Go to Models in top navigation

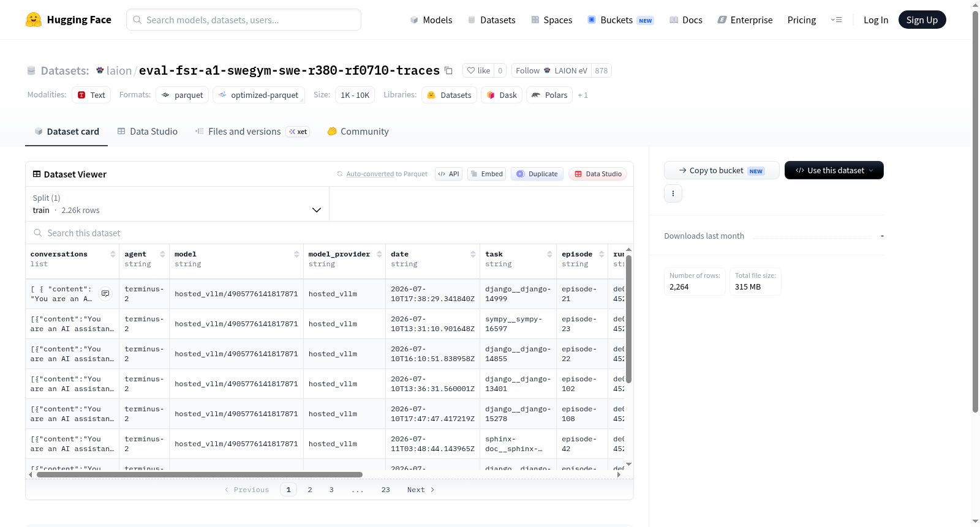(x=431, y=20)
